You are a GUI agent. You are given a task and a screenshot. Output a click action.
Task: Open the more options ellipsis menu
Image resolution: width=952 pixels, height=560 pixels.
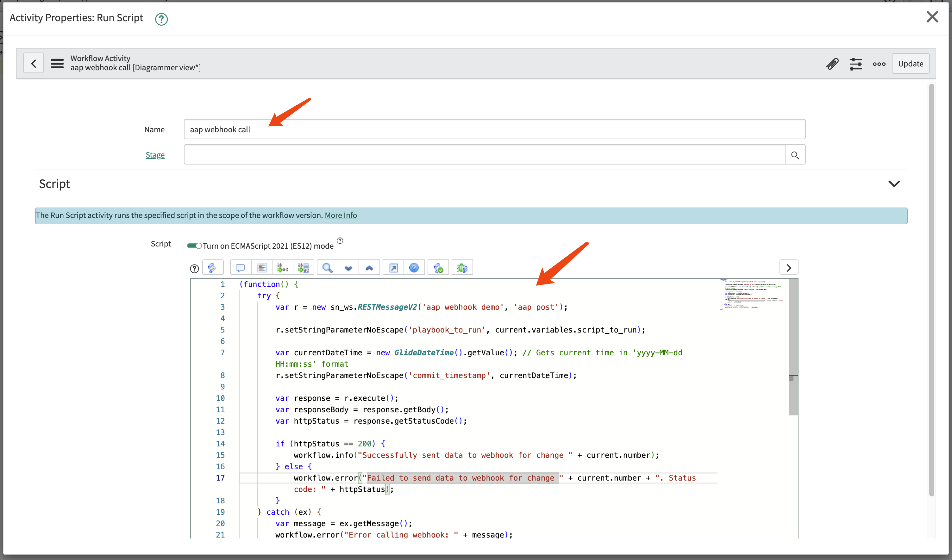[x=879, y=64]
